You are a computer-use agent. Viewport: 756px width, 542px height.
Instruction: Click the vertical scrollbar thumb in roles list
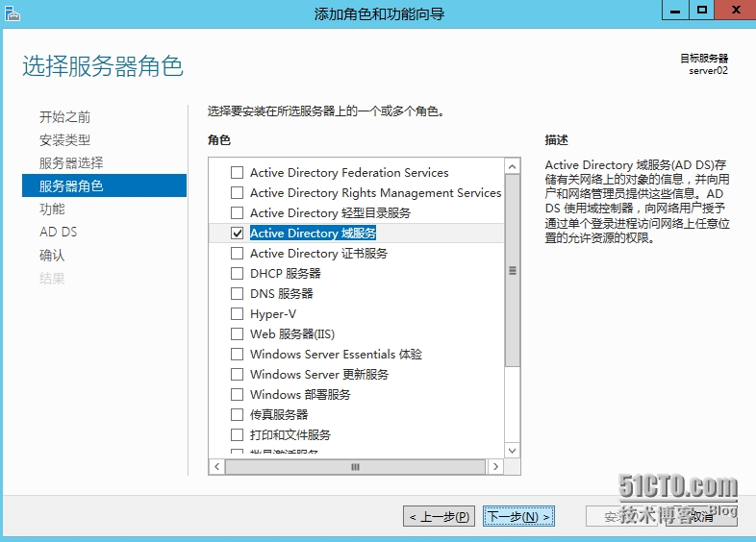click(512, 270)
